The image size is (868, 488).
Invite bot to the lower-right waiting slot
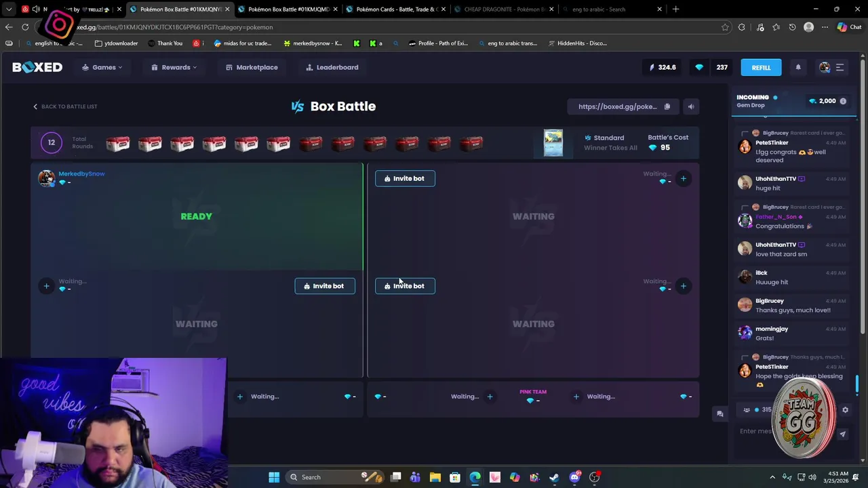point(405,286)
